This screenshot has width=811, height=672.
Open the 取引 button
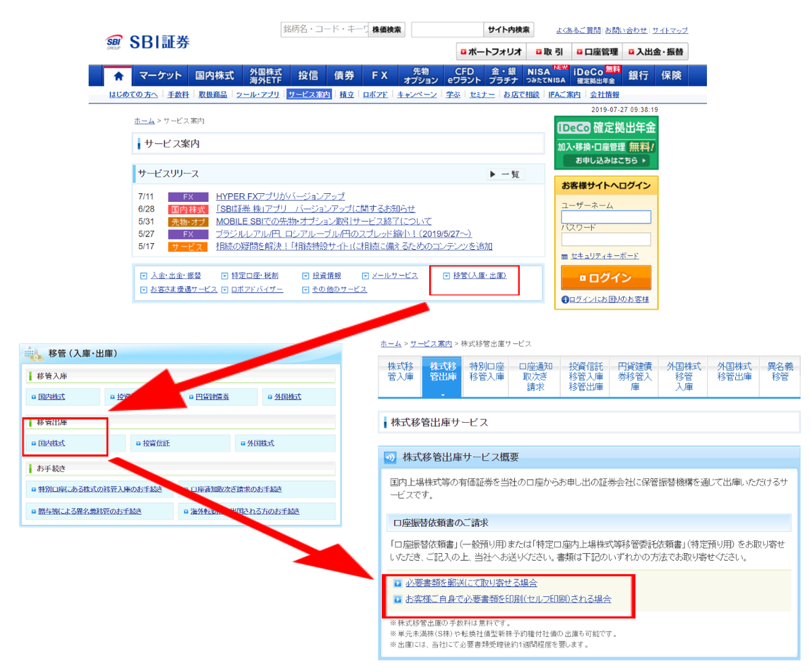[x=549, y=51]
